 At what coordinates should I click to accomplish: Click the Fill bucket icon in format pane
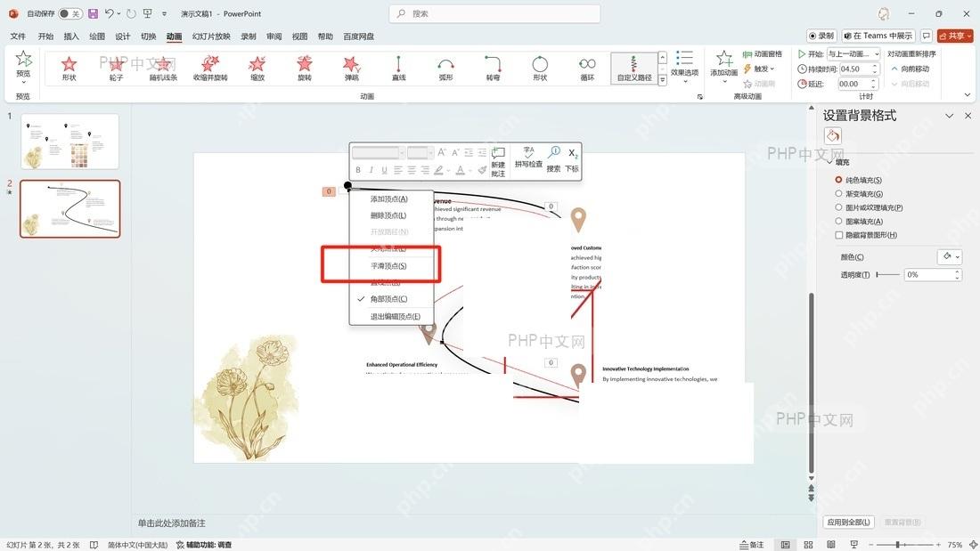pos(832,135)
